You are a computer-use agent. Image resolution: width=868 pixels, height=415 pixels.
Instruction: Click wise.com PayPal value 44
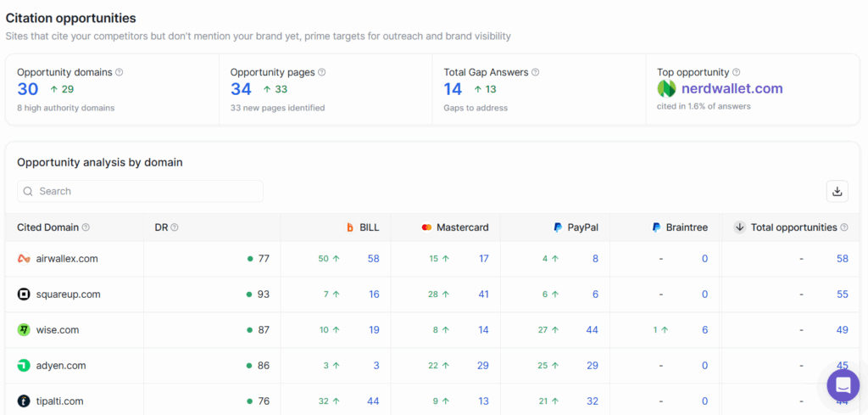click(593, 329)
